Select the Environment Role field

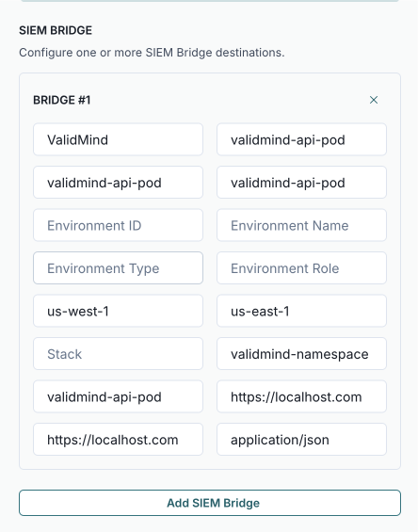[x=301, y=267]
